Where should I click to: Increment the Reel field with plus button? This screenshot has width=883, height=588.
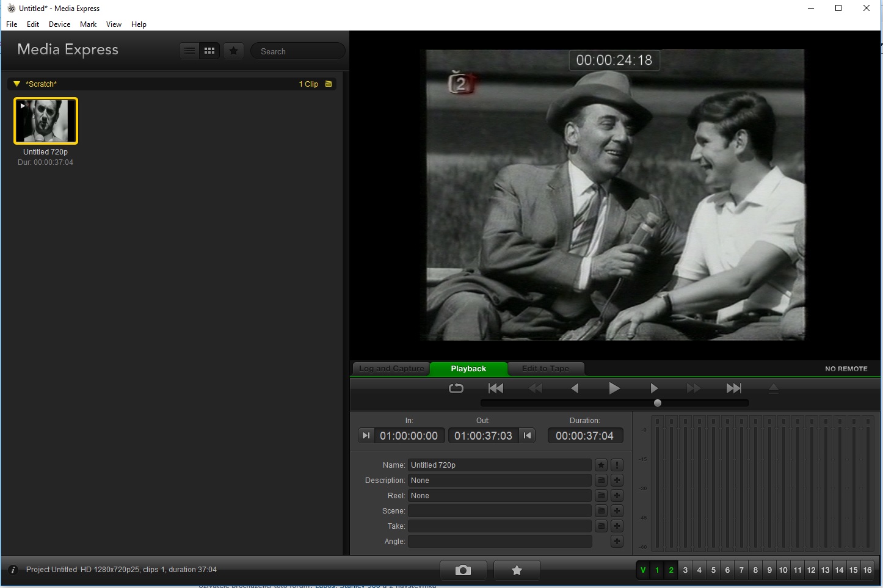[x=617, y=496]
